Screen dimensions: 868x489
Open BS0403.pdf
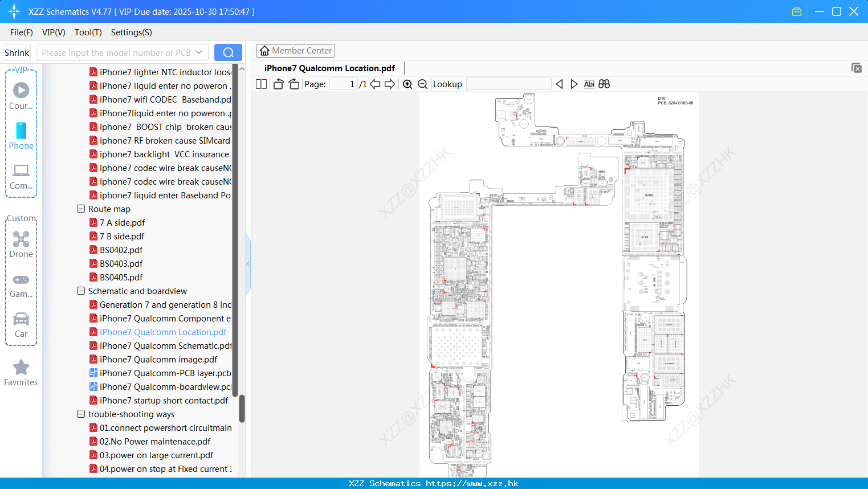tap(121, 263)
